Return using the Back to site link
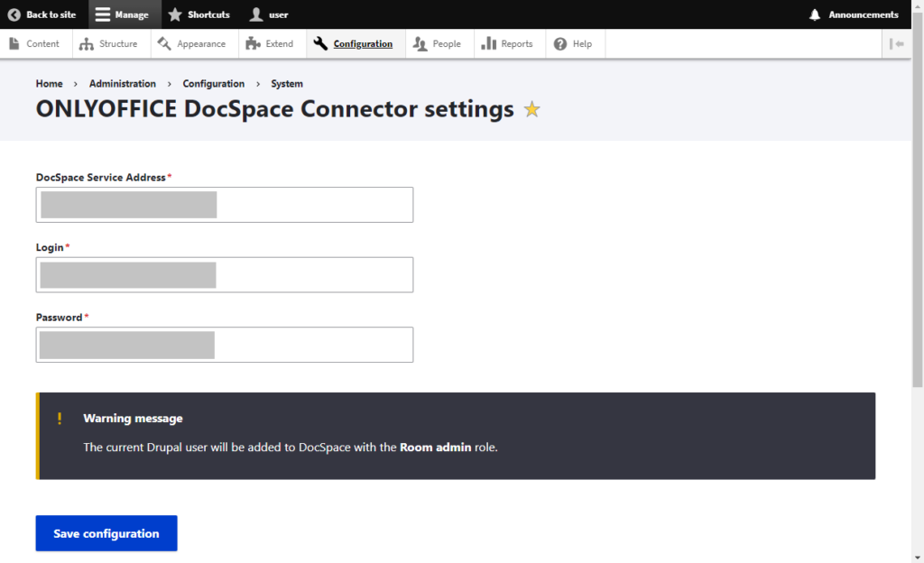Viewport: 924px width, 563px height. [x=43, y=14]
